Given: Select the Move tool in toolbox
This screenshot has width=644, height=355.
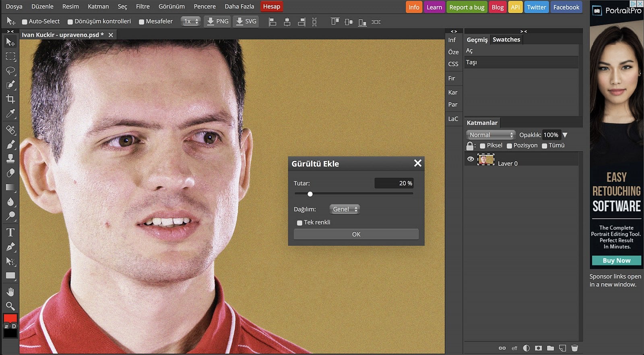Looking at the screenshot, I should tap(10, 42).
